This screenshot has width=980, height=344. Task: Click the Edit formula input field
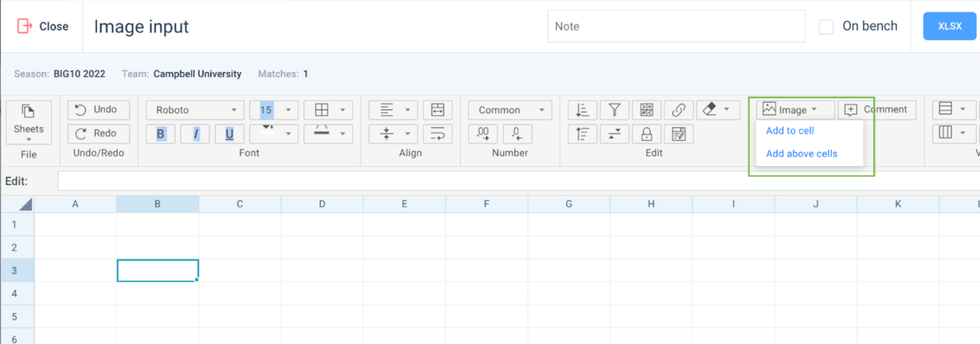(x=518, y=181)
